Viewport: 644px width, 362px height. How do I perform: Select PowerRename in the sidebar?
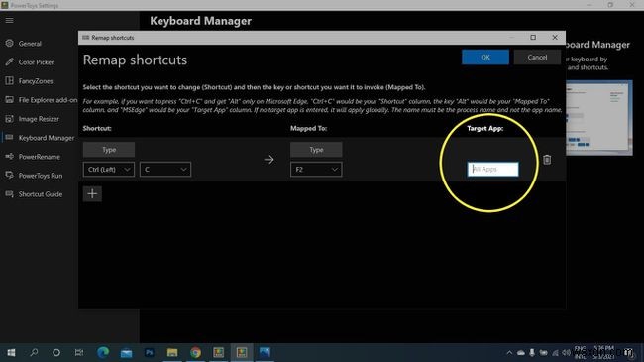[x=40, y=157]
